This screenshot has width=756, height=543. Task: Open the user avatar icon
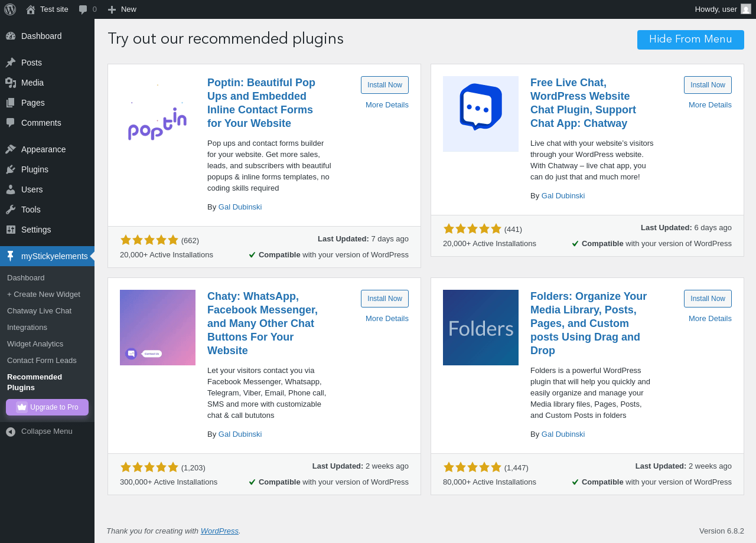(746, 9)
